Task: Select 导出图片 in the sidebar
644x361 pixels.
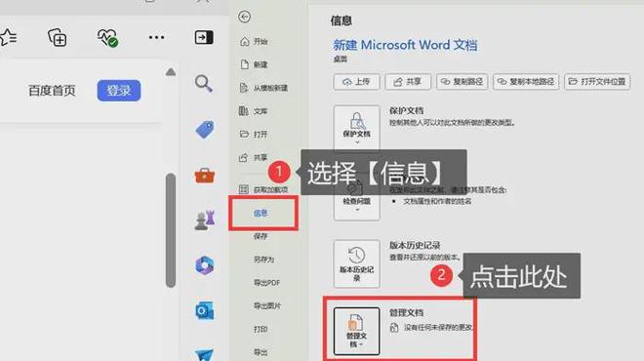Action: click(267, 305)
